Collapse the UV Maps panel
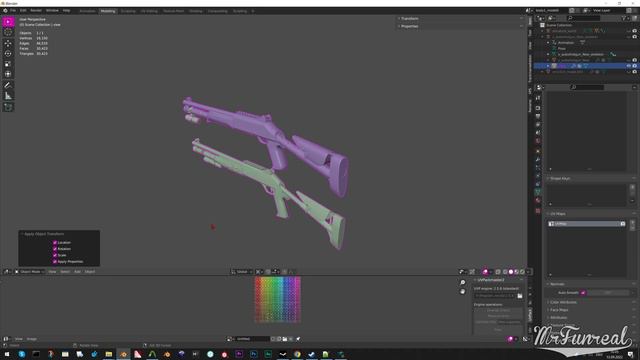 point(558,214)
